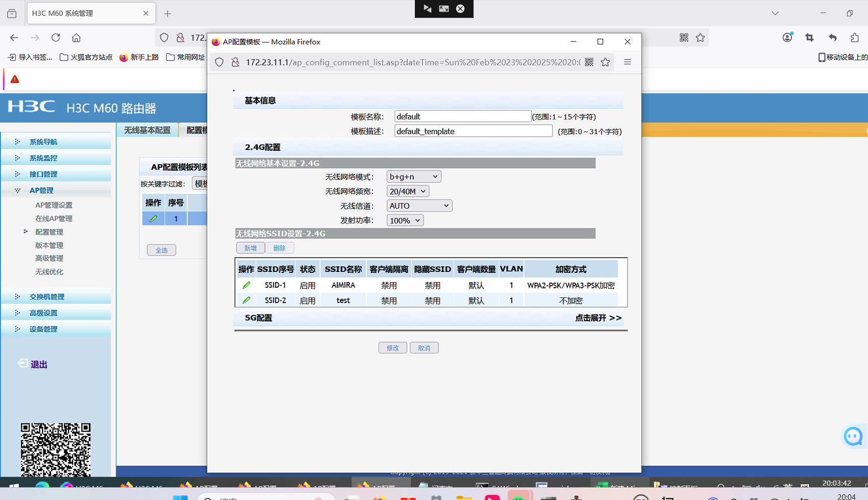The image size is (868, 500).
Task: Click the 模板描述 input field
Action: [473, 131]
